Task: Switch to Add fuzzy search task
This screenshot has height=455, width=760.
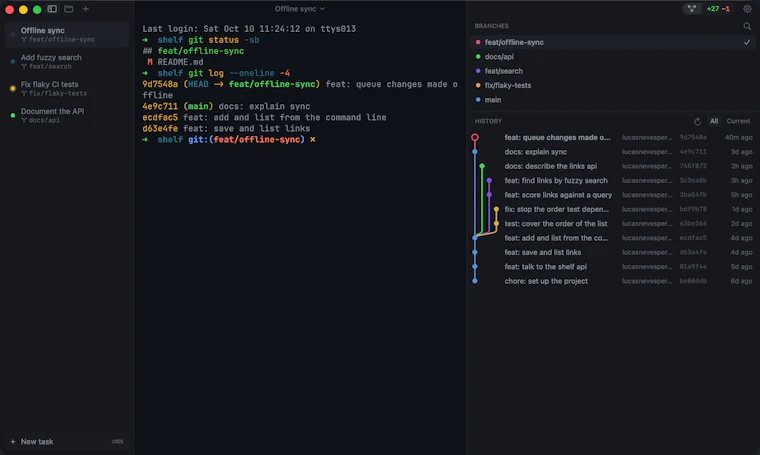Action: [x=67, y=62]
